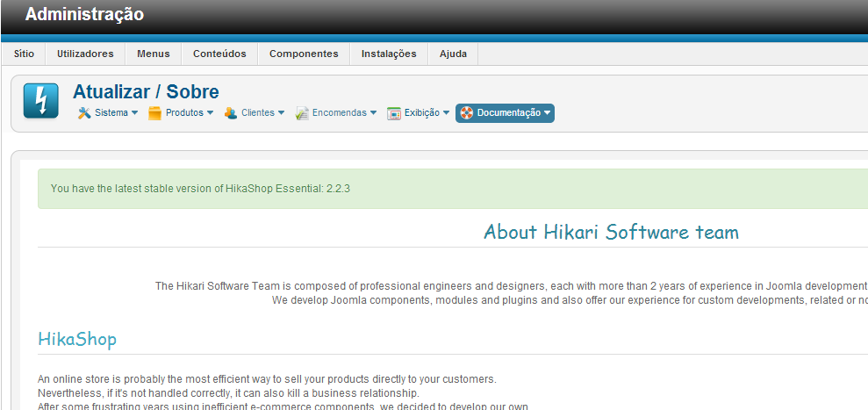
Task: Click the Atualizar / Sobre page title
Action: coord(146,92)
